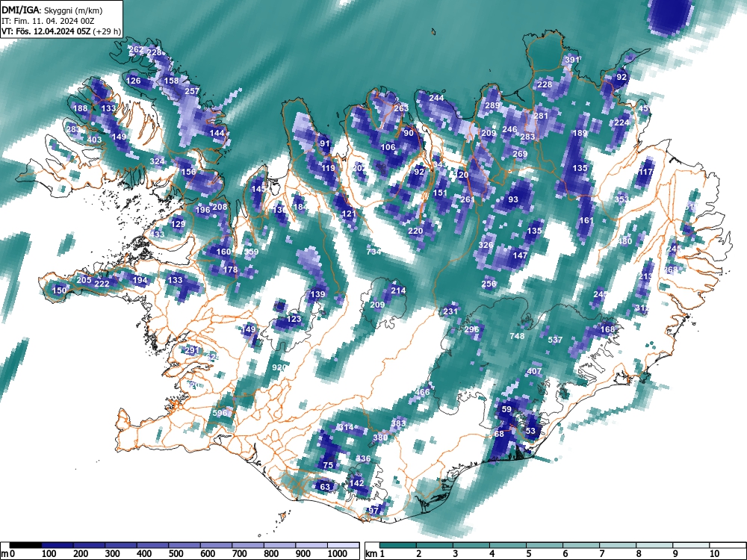
Task: Click the 391 value in the northeast
Action: pos(571,60)
